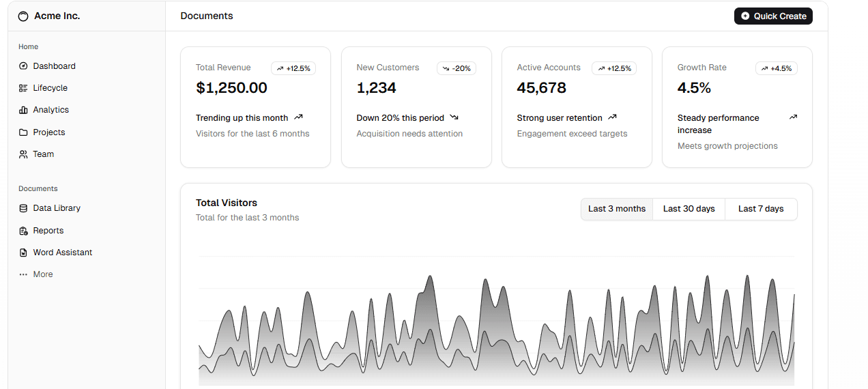This screenshot has height=389, width=868.
Task: Click the +12.5% badge on Total Revenue
Action: [293, 68]
